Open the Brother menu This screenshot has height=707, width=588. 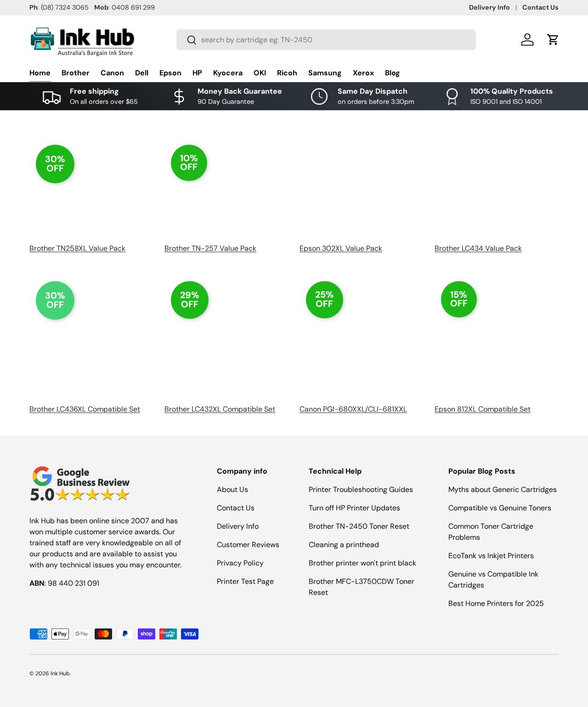tap(75, 73)
